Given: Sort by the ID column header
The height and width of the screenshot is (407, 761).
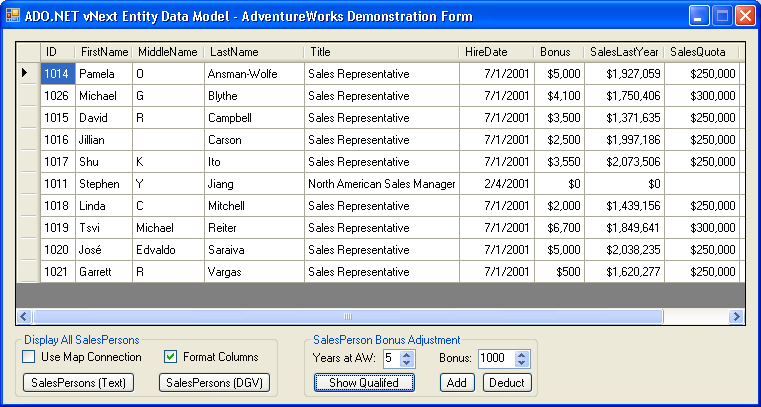Looking at the screenshot, I should [58, 52].
